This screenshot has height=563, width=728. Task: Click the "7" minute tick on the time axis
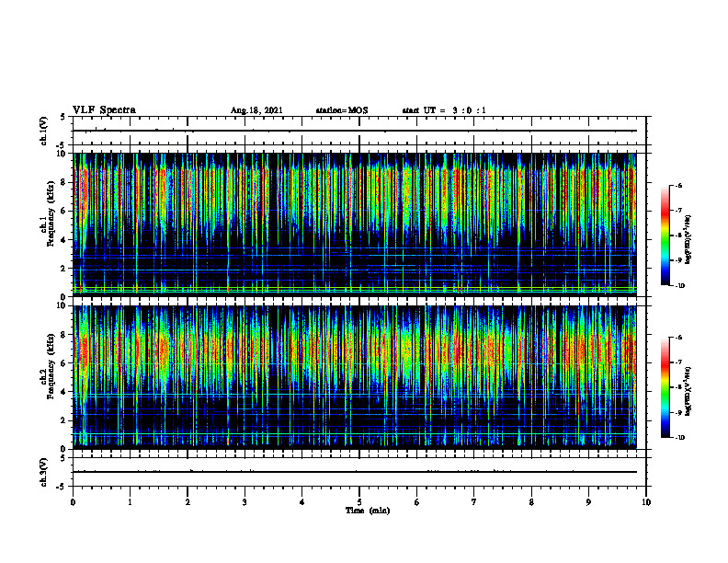click(474, 502)
